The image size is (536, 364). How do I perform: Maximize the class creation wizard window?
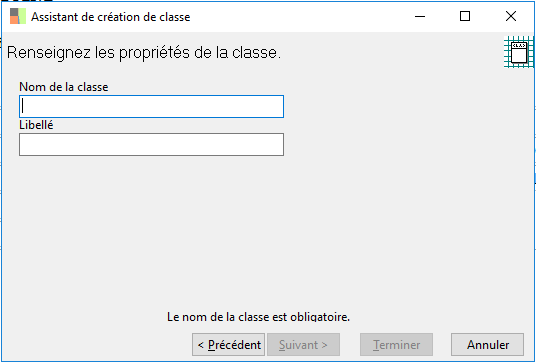[x=465, y=16]
